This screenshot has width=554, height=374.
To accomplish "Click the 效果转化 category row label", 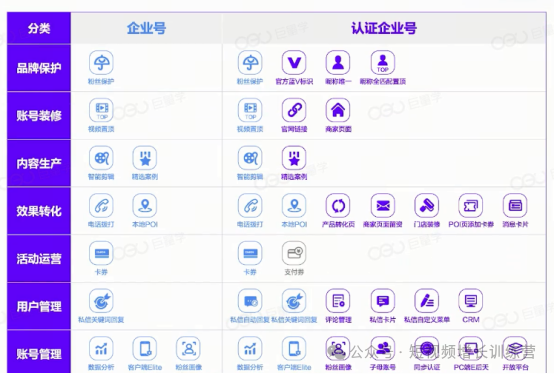I will [39, 211].
